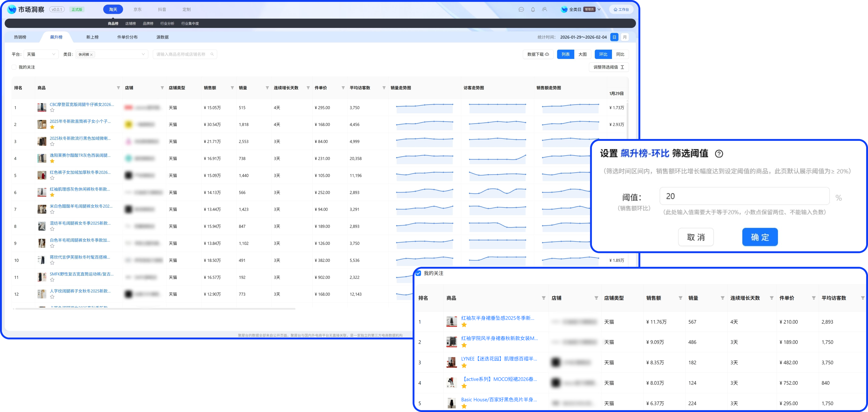Enable the unchecked 我的关注 checkbox
The height and width of the screenshot is (412, 868).
click(x=14, y=67)
